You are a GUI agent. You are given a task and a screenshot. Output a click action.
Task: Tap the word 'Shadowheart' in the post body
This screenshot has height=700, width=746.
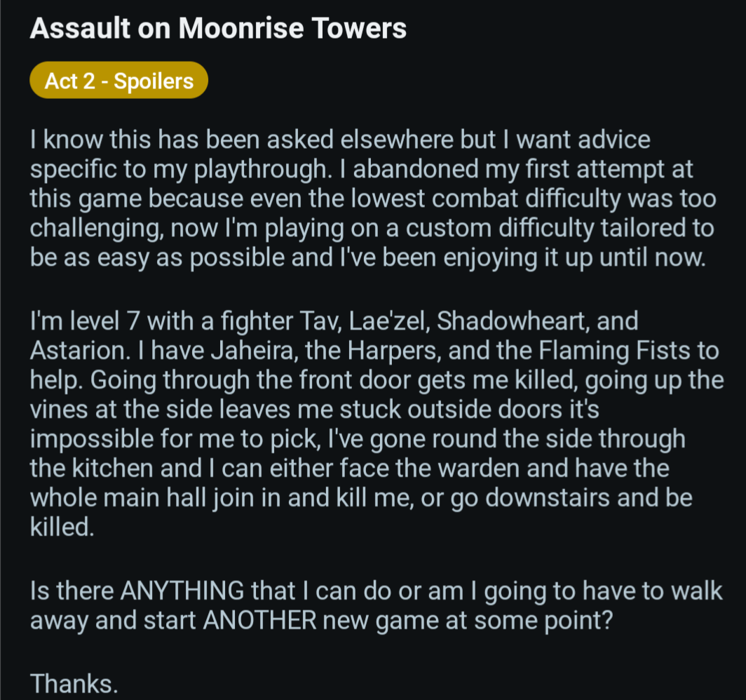[513, 321]
